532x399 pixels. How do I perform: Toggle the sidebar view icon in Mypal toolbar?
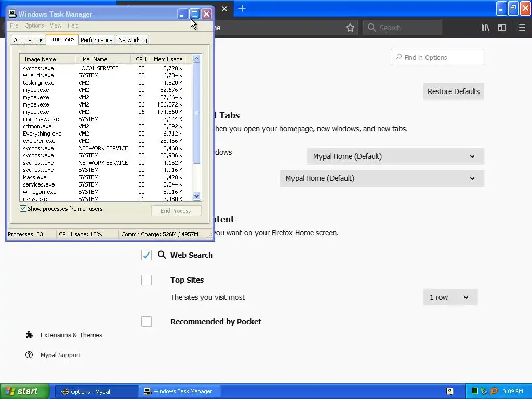(502, 28)
